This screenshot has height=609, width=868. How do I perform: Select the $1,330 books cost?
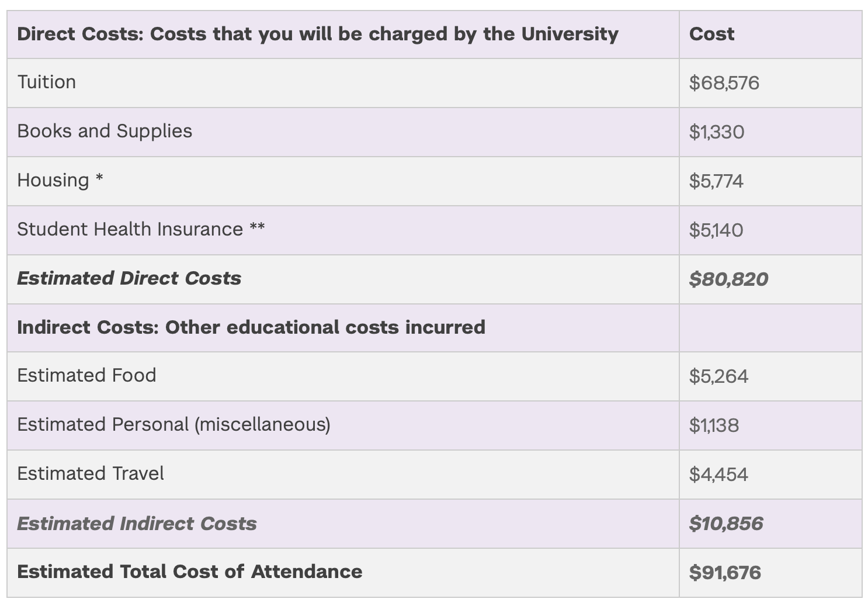pyautogui.click(x=717, y=132)
